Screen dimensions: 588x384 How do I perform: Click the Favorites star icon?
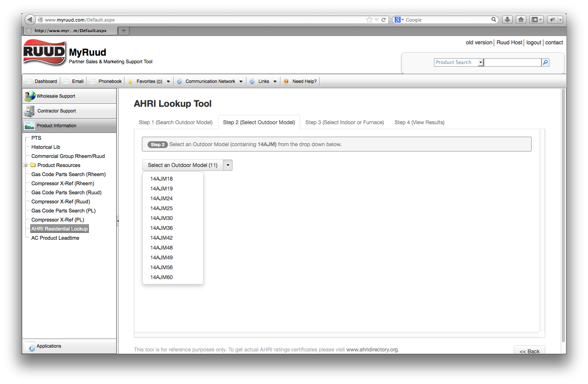(x=130, y=81)
